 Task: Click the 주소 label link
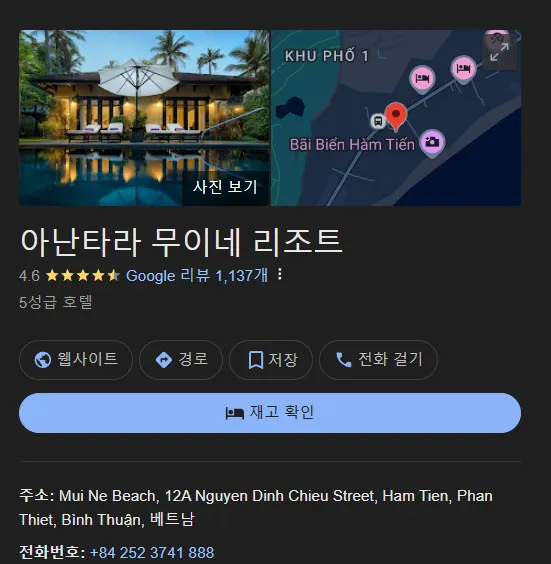pos(34,495)
